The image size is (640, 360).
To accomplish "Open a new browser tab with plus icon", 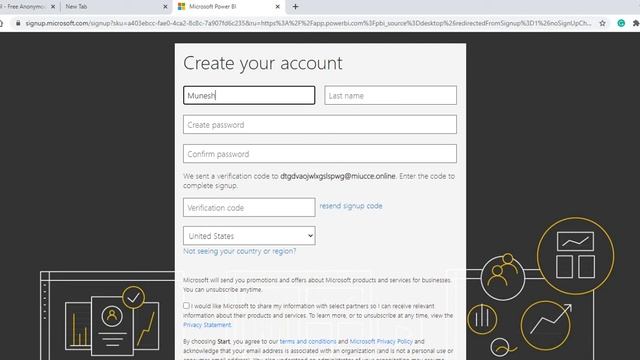I will tap(296, 7).
